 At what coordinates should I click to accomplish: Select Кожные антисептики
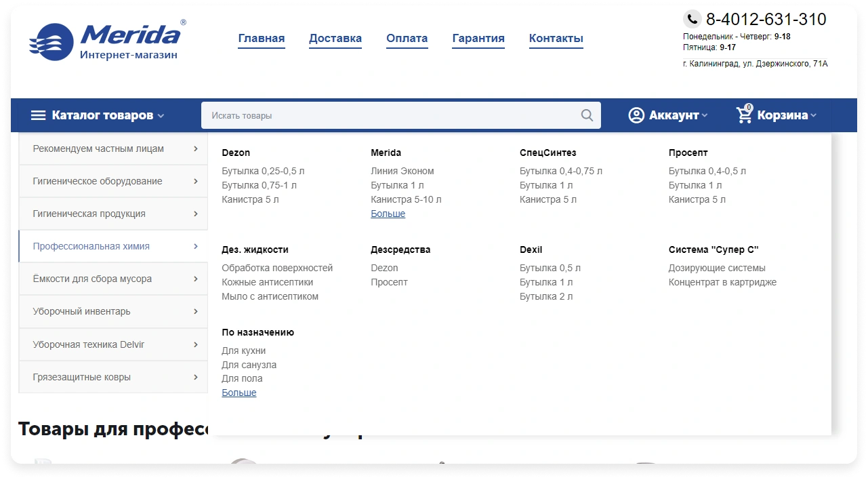click(268, 282)
